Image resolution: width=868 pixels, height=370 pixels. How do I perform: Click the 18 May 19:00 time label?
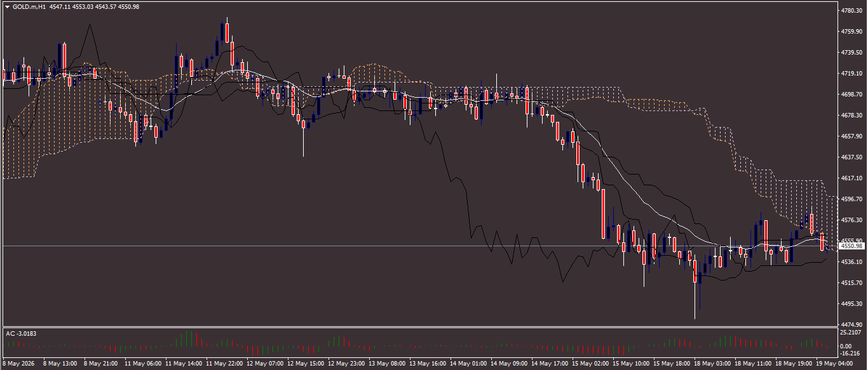point(794,364)
